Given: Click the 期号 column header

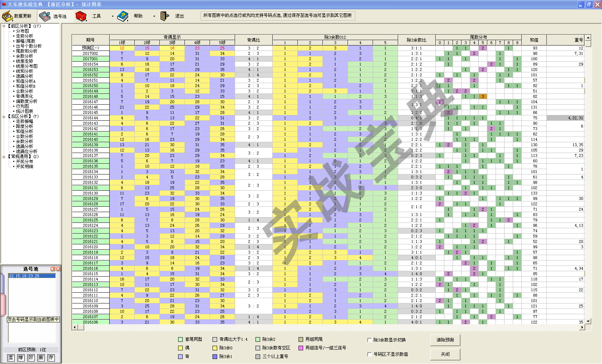Looking at the screenshot, I should tap(90, 40).
